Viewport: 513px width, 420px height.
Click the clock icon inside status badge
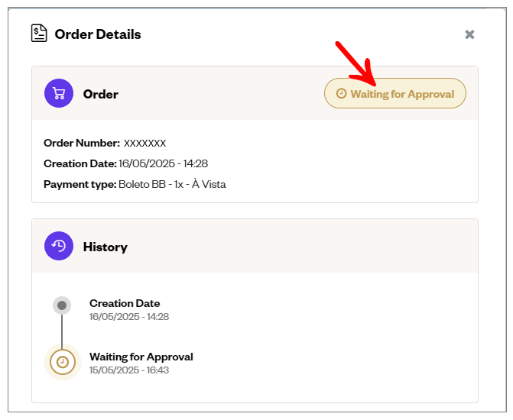point(341,93)
